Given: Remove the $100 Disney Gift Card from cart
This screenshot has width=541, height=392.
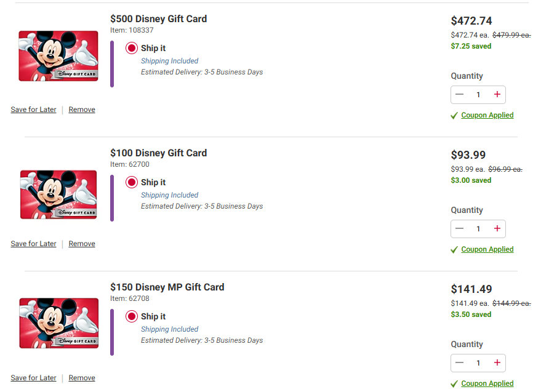Looking at the screenshot, I should click(x=82, y=244).
